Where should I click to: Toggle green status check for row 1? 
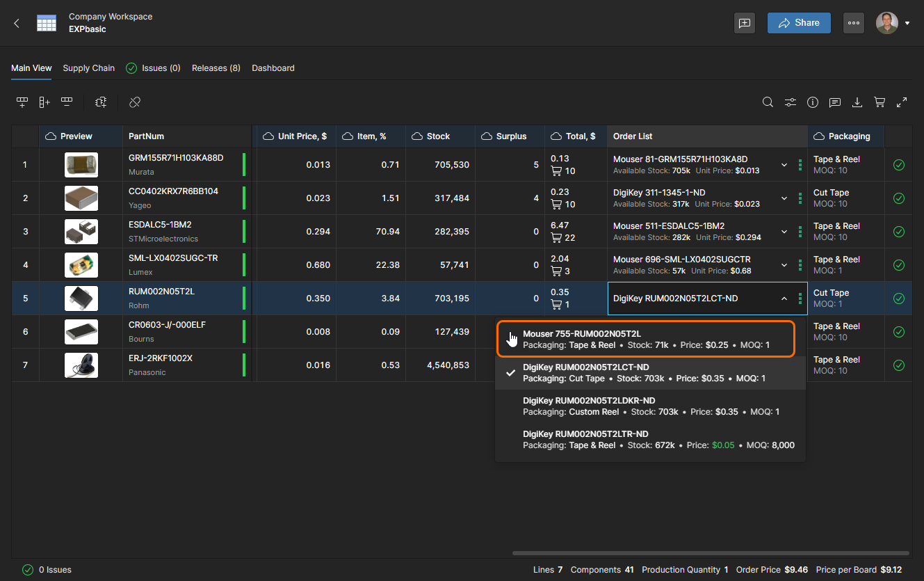[898, 165]
